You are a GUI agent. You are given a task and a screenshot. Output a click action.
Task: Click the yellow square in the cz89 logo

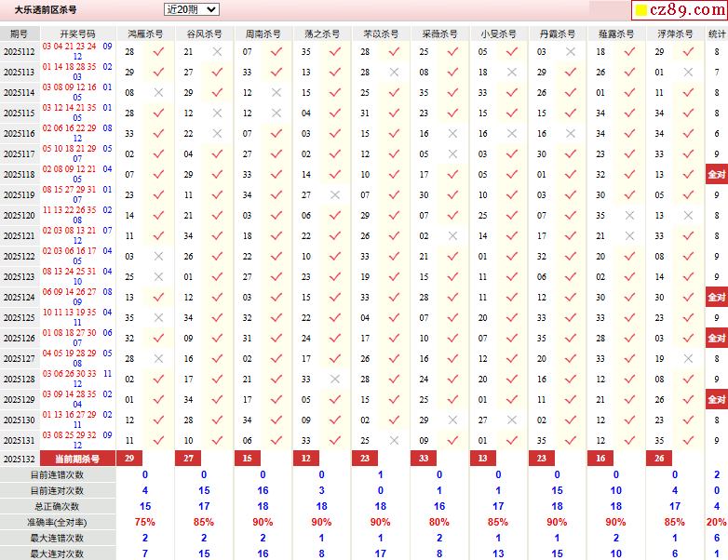pos(640,11)
